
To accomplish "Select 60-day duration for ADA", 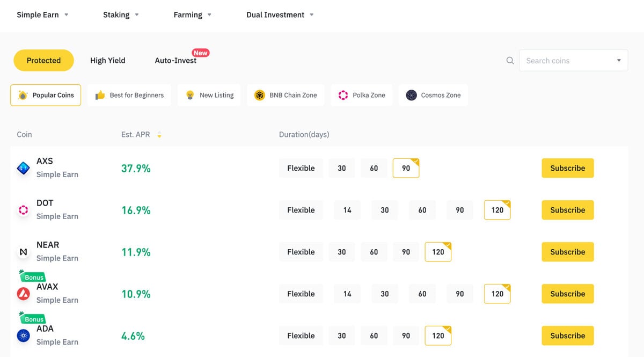I will [374, 336].
